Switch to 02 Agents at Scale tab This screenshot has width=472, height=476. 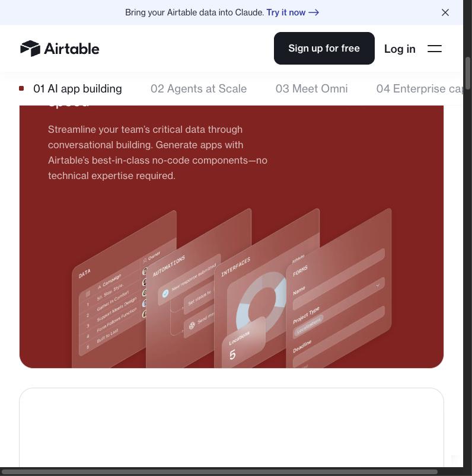tap(199, 89)
